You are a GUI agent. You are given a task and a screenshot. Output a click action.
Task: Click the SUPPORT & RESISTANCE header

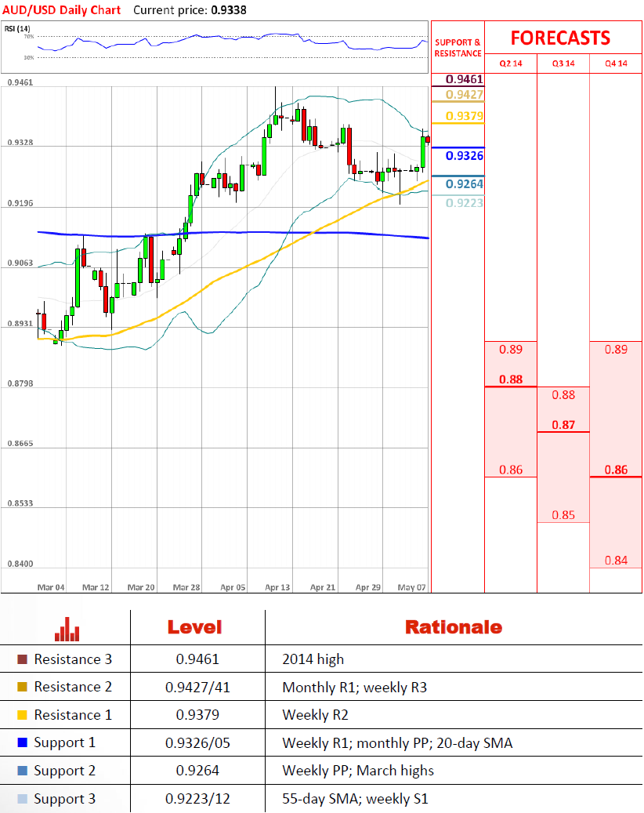pos(458,48)
